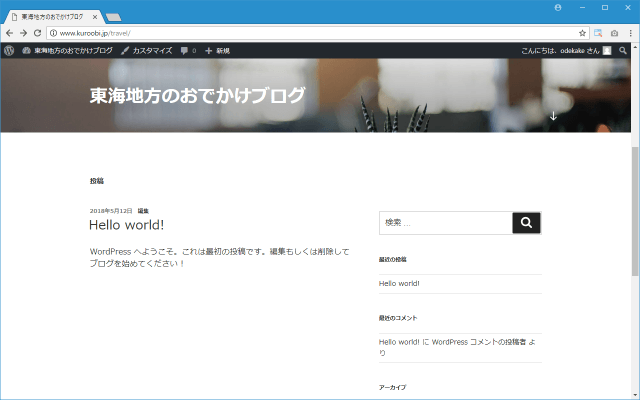Minimize the browser window
This screenshot has width=640, height=400.
click(582, 7)
